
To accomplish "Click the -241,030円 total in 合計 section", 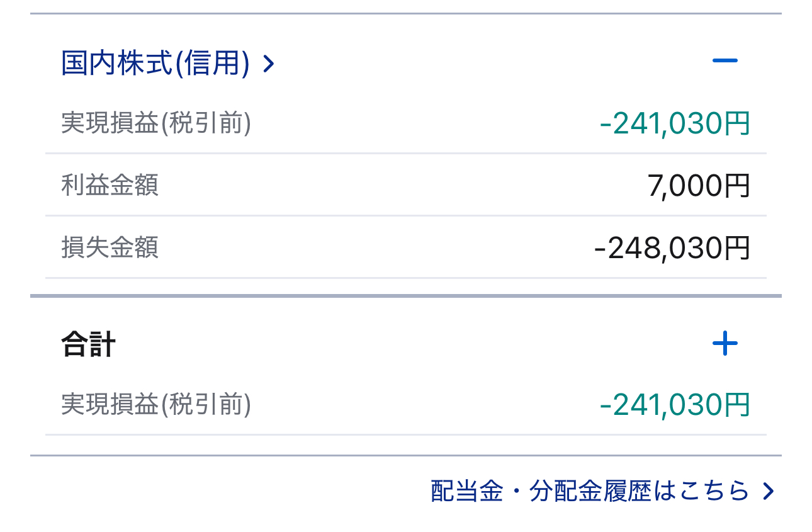I will tap(675, 404).
